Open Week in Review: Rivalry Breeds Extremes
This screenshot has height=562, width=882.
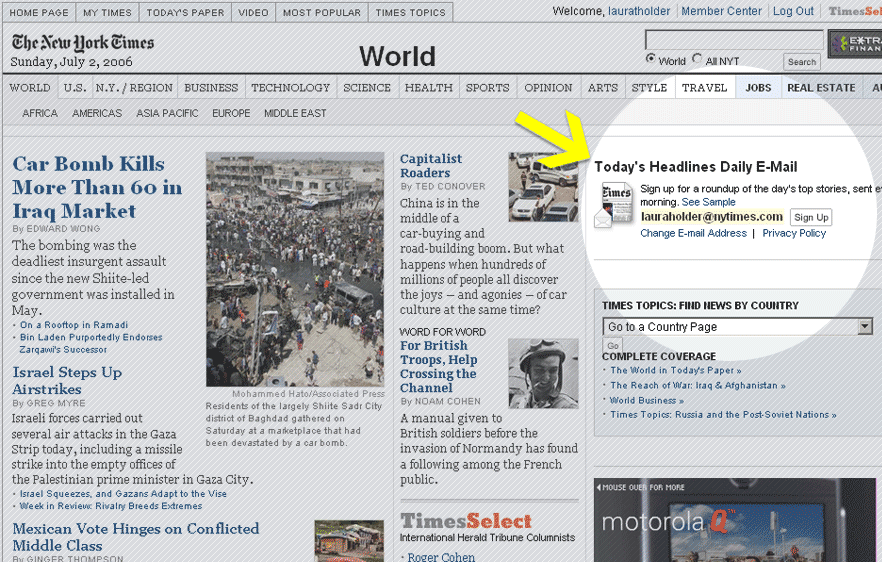pos(111,506)
